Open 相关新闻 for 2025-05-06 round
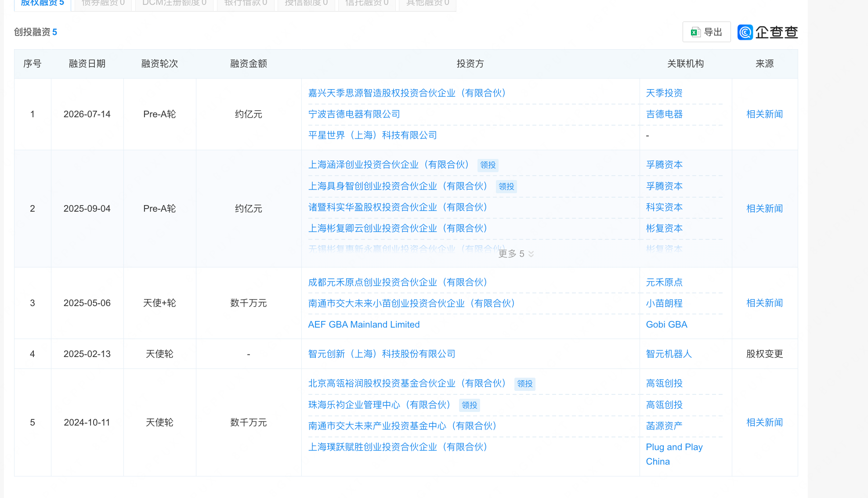Image resolution: width=868 pixels, height=498 pixels. 765,303
